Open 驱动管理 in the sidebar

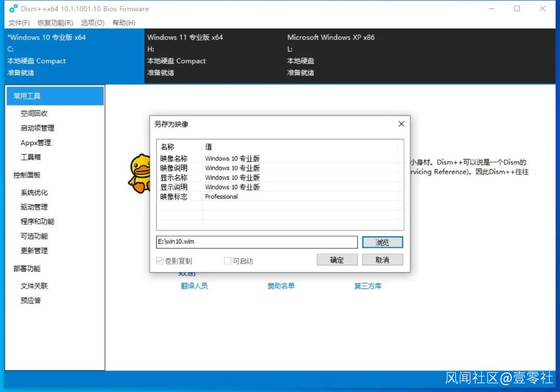coord(34,207)
